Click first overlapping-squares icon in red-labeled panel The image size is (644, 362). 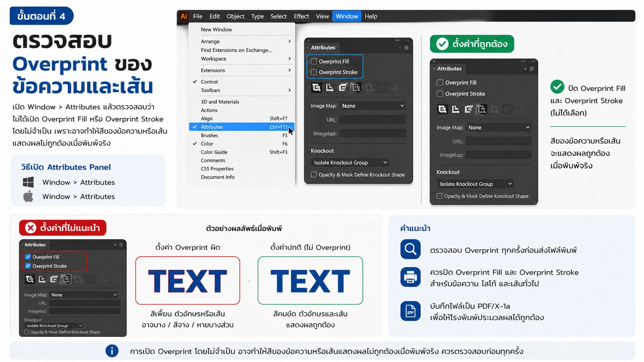(30, 279)
